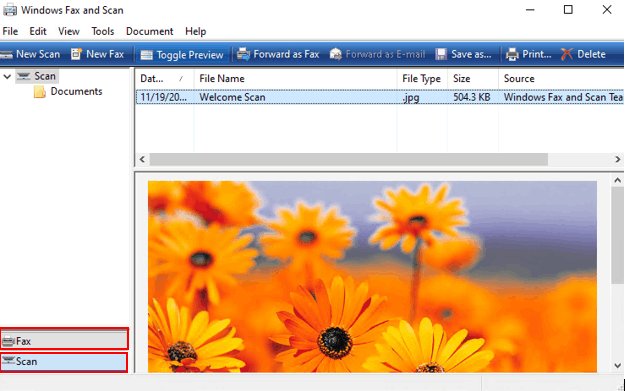Click the Print printer icon
Screen dimensions: 626x391
click(512, 54)
